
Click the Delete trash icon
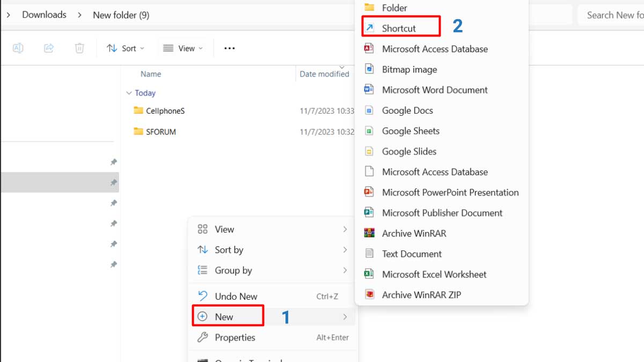pyautogui.click(x=79, y=48)
